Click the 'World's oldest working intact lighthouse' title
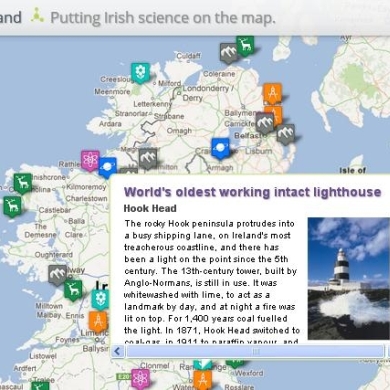 click(253, 192)
